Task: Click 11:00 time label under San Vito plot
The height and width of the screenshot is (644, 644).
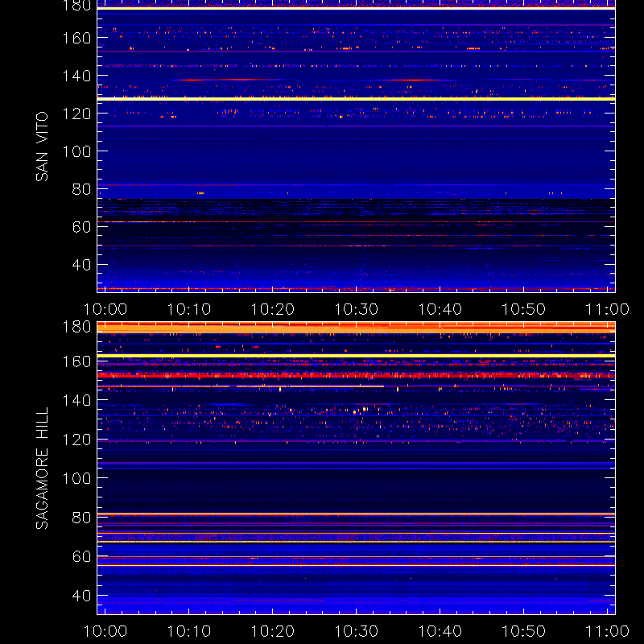Action: (608, 309)
